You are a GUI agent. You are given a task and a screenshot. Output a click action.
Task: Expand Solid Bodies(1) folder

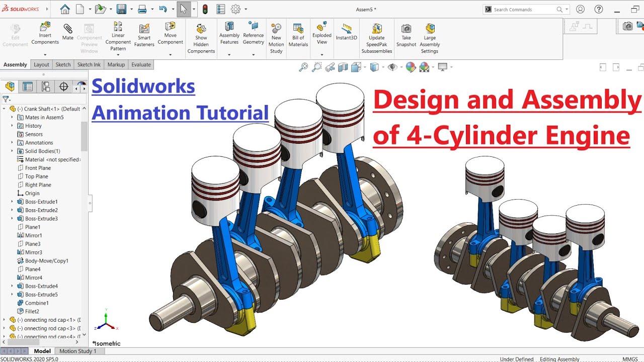(x=12, y=151)
